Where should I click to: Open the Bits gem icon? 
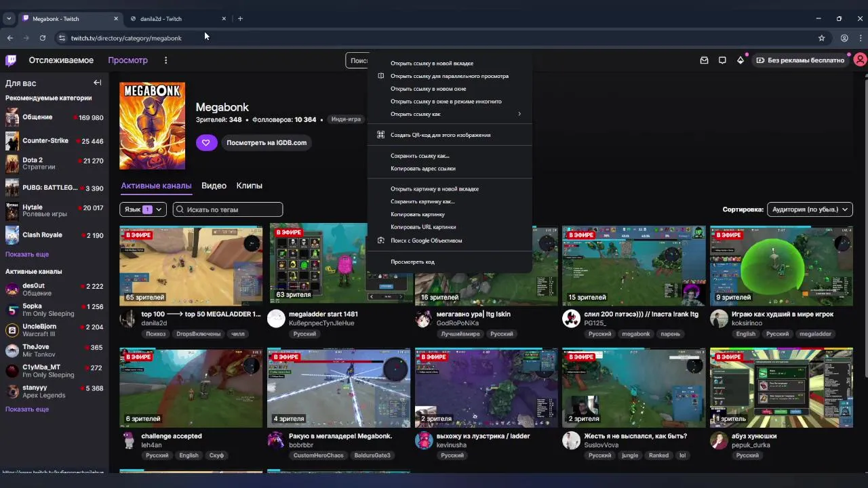(741, 60)
